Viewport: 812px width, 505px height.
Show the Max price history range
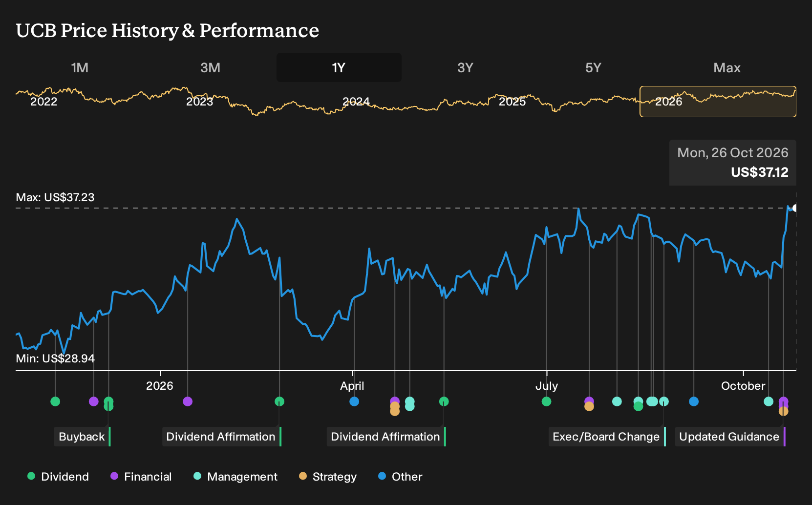tap(727, 67)
